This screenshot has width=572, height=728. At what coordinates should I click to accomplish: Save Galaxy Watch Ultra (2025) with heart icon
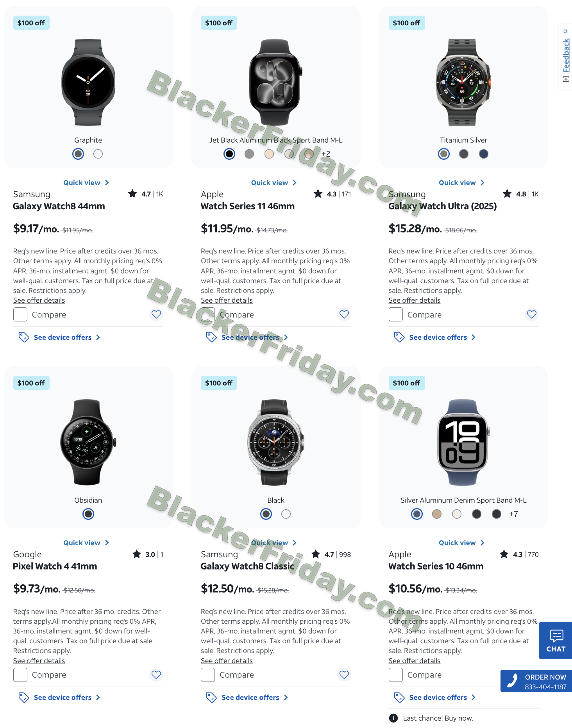click(x=532, y=314)
